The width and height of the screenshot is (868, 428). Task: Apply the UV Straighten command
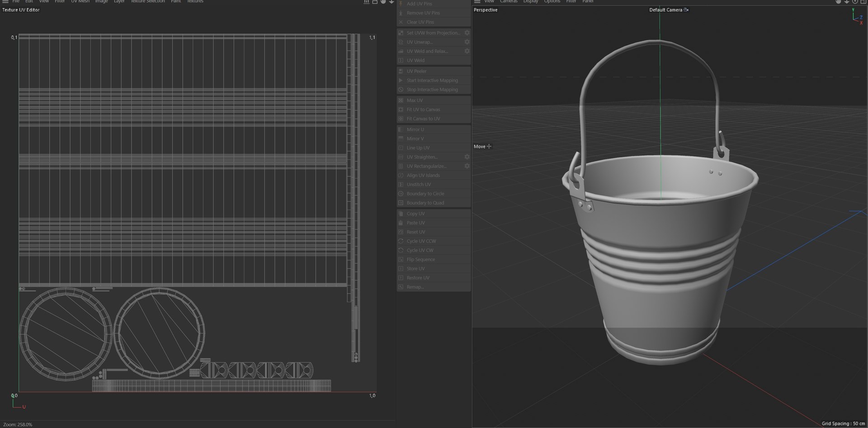click(430, 157)
